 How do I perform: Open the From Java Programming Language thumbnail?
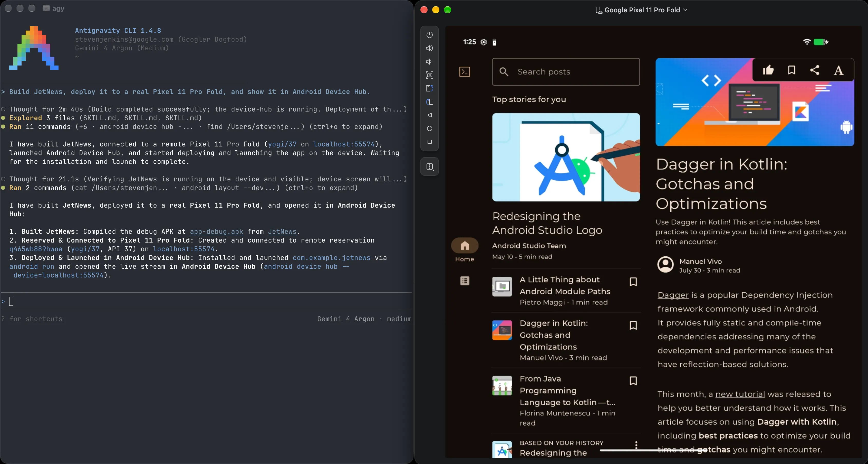click(x=502, y=385)
